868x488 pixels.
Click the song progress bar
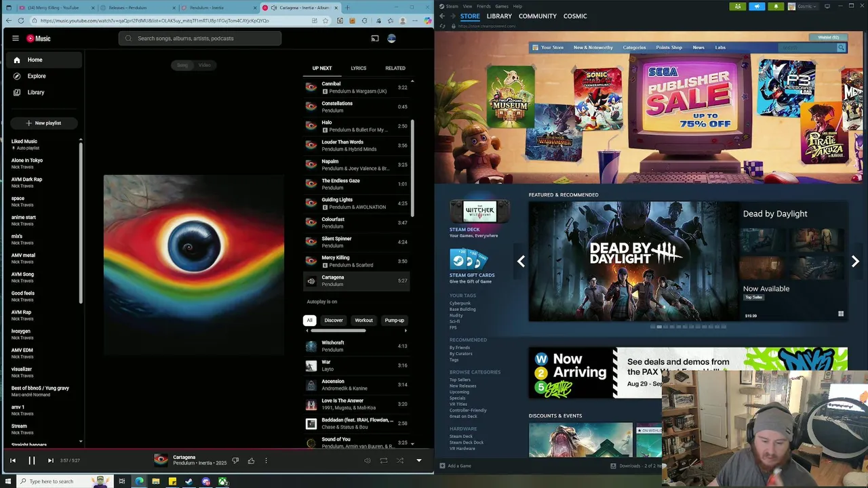click(x=217, y=449)
